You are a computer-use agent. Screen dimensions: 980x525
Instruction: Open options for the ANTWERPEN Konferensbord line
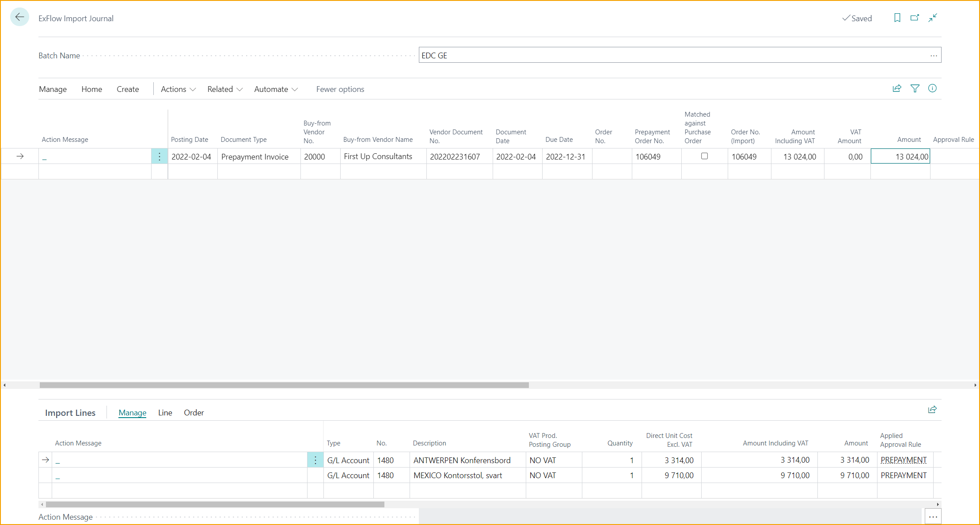(x=315, y=460)
